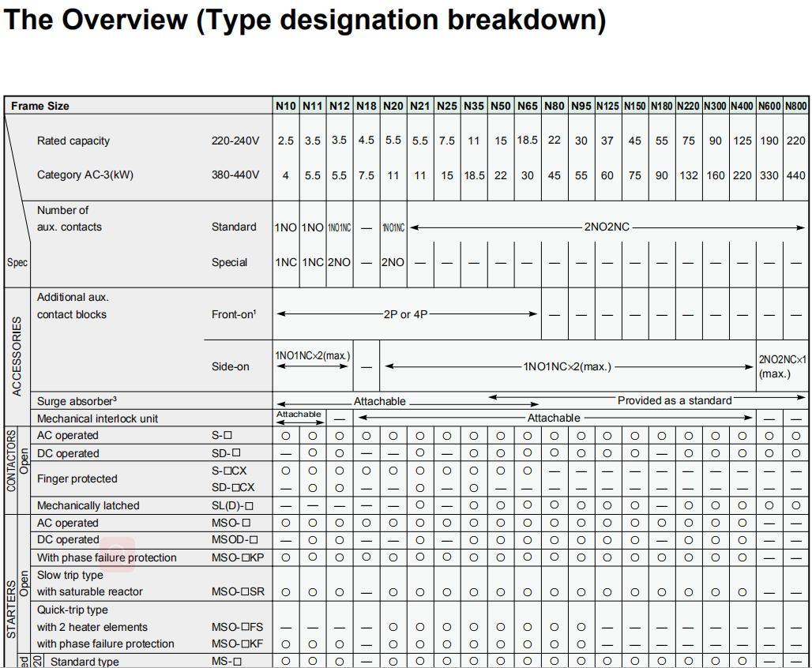The image size is (812, 668).
Task: Click the 132 kW value under N220
Action: coord(689,175)
